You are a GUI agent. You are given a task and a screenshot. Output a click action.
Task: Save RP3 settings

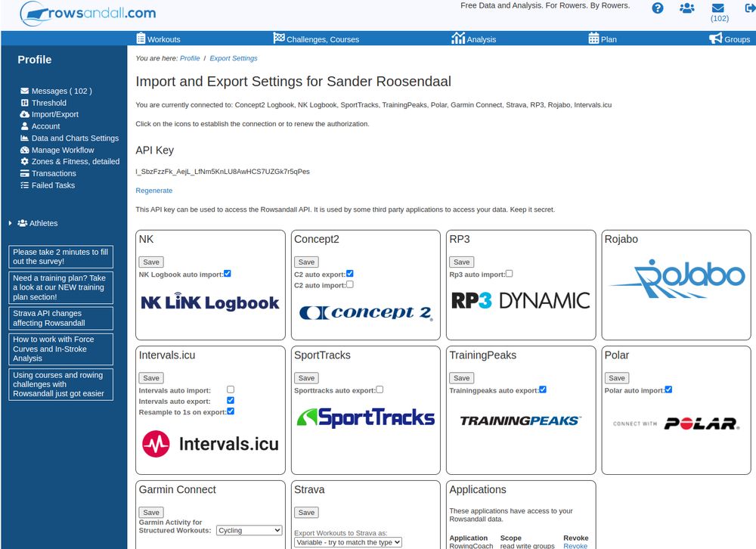point(461,262)
